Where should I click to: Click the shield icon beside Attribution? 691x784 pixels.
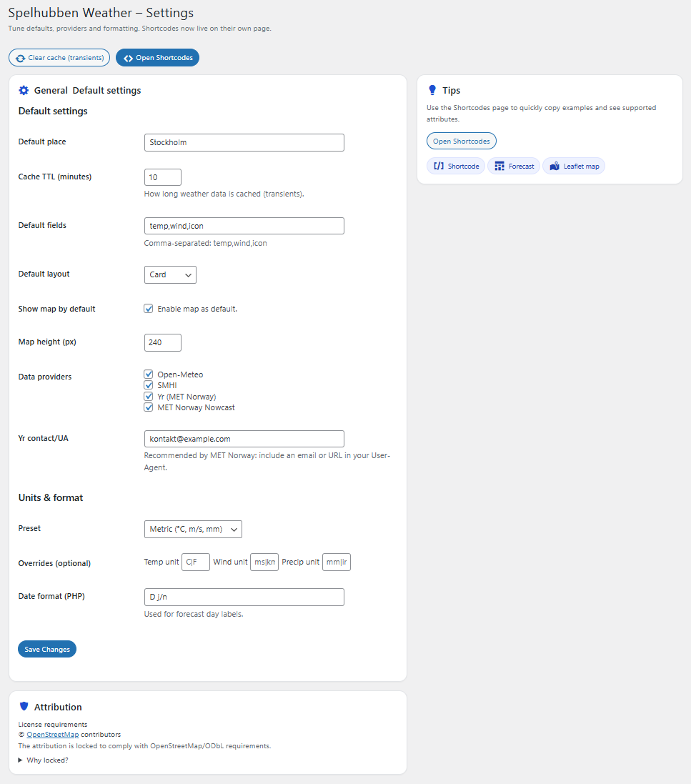click(24, 706)
